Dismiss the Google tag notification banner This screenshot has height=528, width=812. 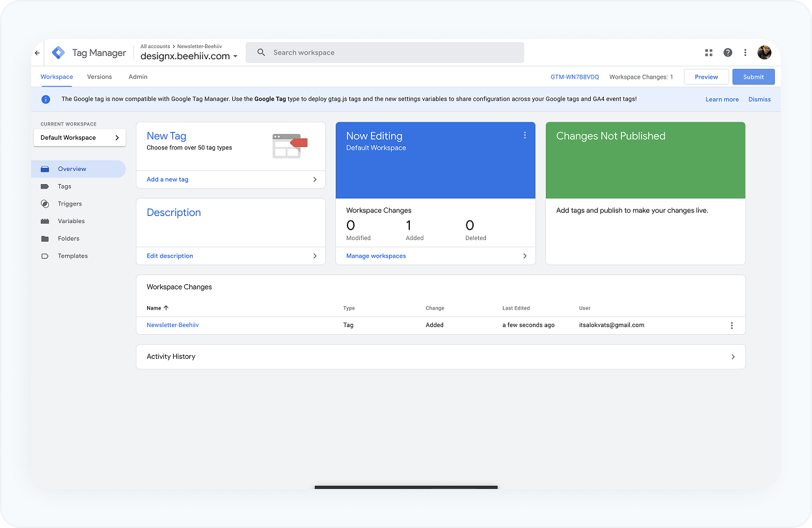(759, 99)
